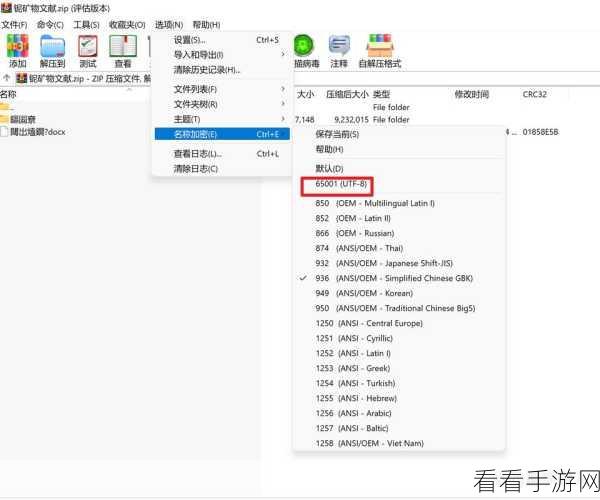The height and width of the screenshot is (500, 600).
Task: Click the Options (选项) menu
Action: tap(169, 25)
